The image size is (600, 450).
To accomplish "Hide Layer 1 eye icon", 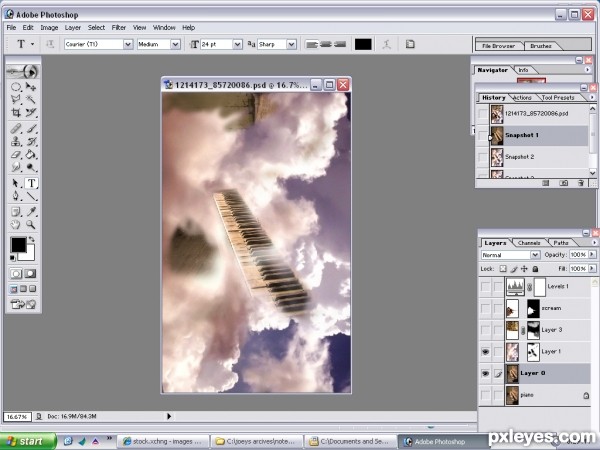I will (x=485, y=351).
